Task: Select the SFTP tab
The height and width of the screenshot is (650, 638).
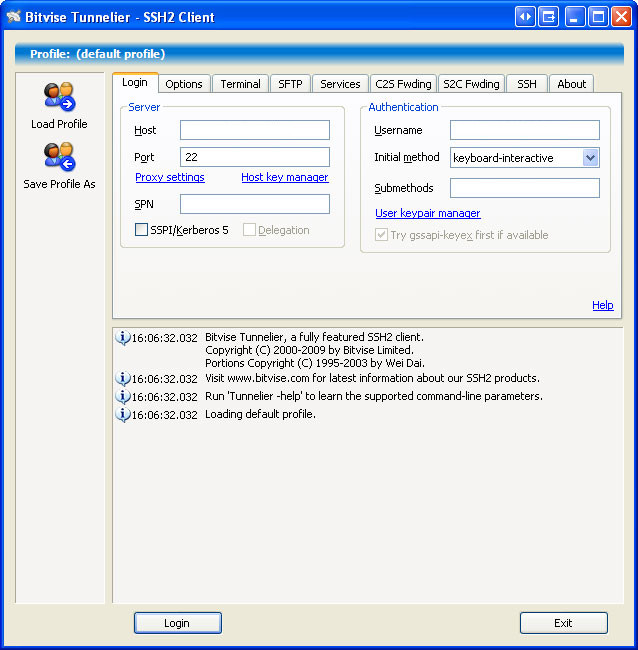Action: pos(290,84)
